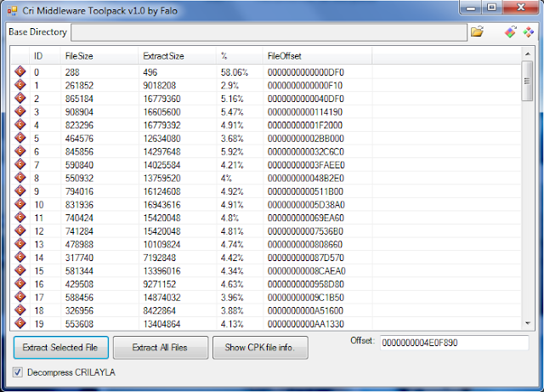Select percentage cell 5.92%
The width and height of the screenshot is (544, 392).
[232, 151]
